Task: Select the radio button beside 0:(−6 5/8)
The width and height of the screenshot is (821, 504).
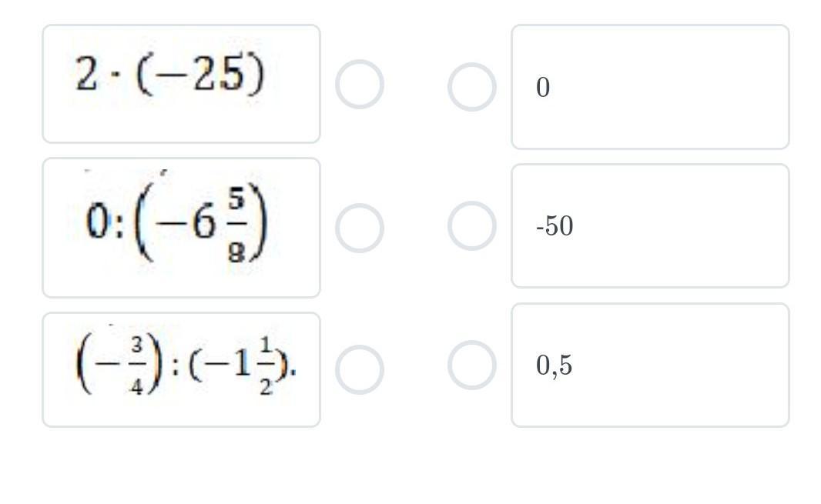Action: pos(360,228)
